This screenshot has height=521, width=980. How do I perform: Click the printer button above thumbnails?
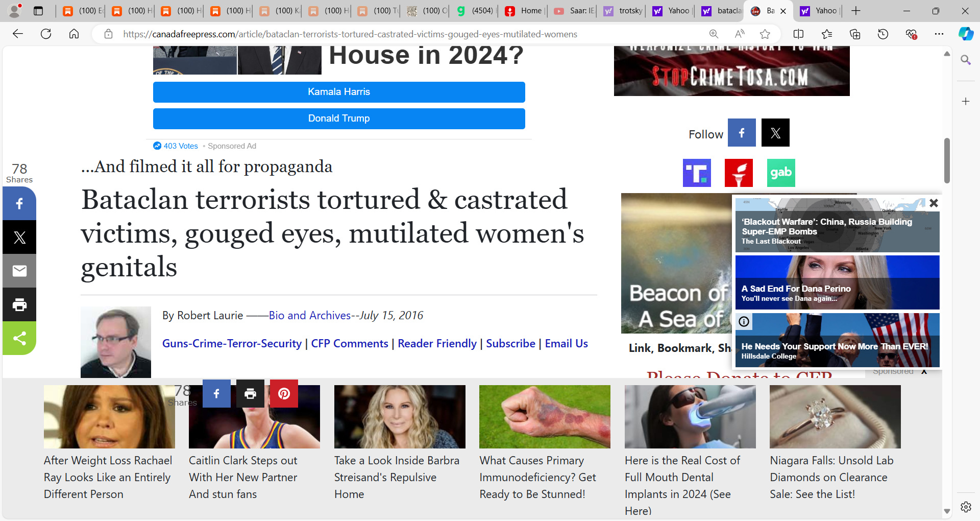(250, 393)
